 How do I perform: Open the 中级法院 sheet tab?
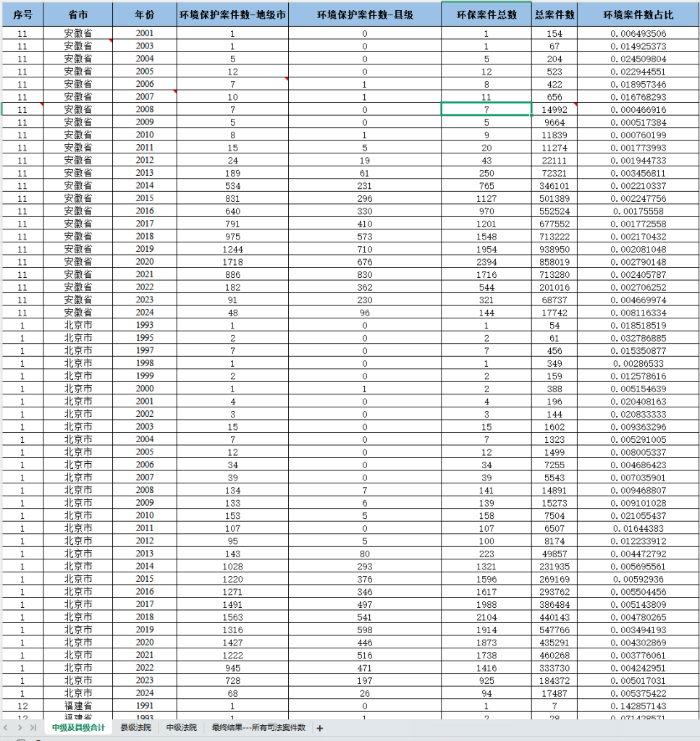pos(181,727)
